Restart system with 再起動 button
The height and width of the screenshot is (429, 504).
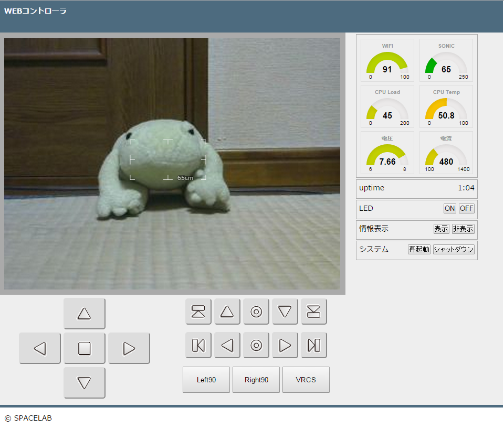[419, 249]
